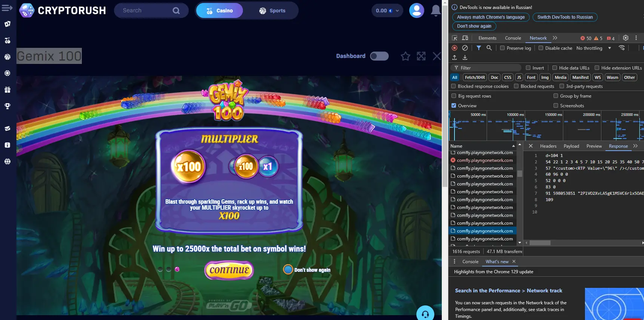Open the live support headset chat
This screenshot has width=644, height=320.
(x=425, y=314)
